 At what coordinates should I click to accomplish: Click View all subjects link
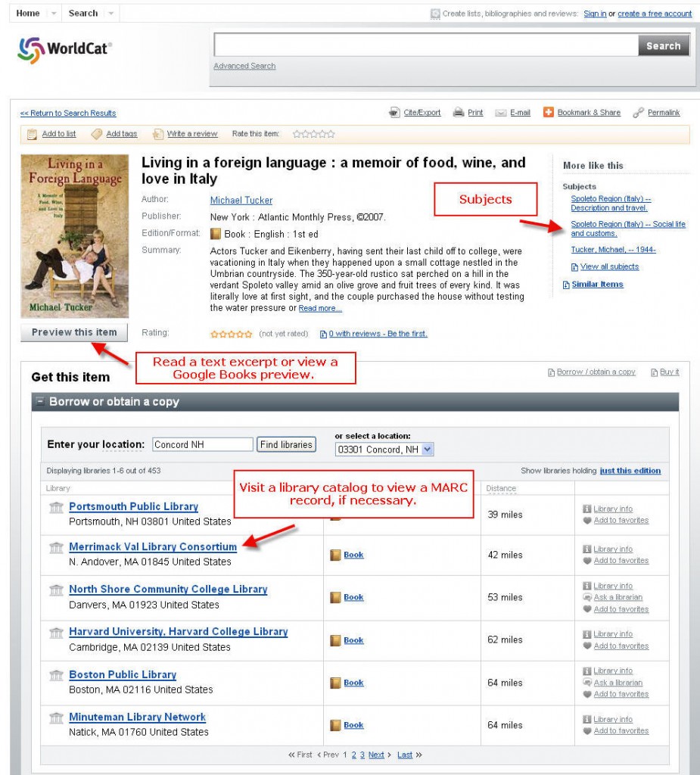click(609, 267)
